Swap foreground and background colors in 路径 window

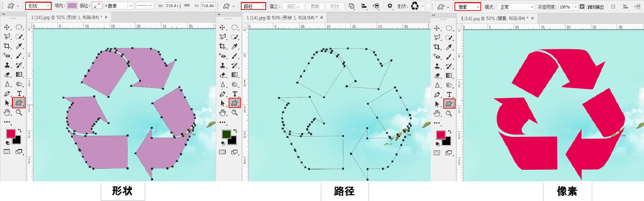[235, 131]
